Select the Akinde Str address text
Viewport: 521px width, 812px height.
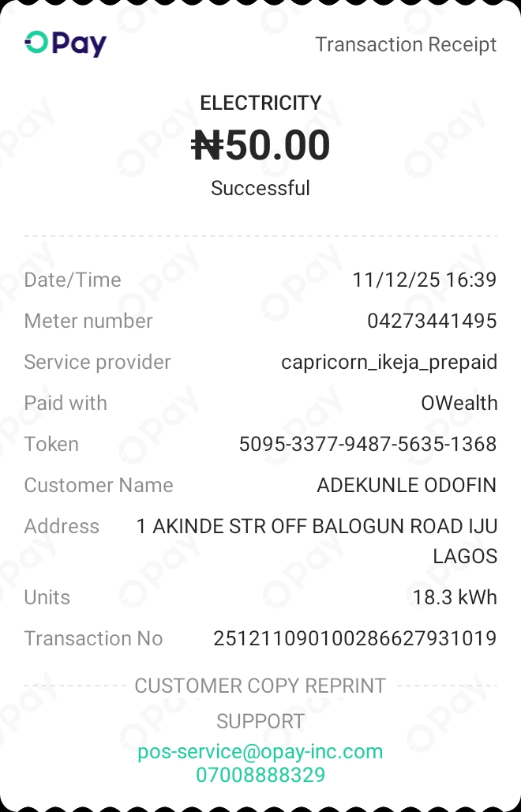click(317, 527)
